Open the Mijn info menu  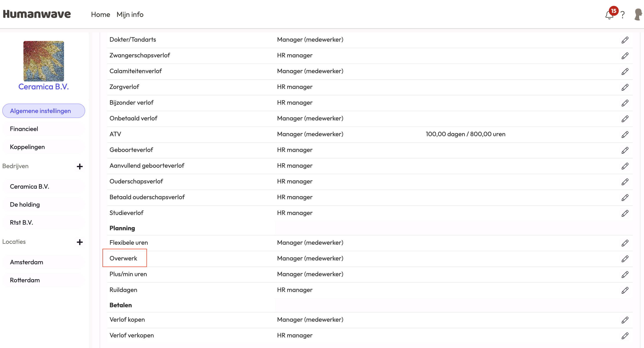click(x=130, y=14)
